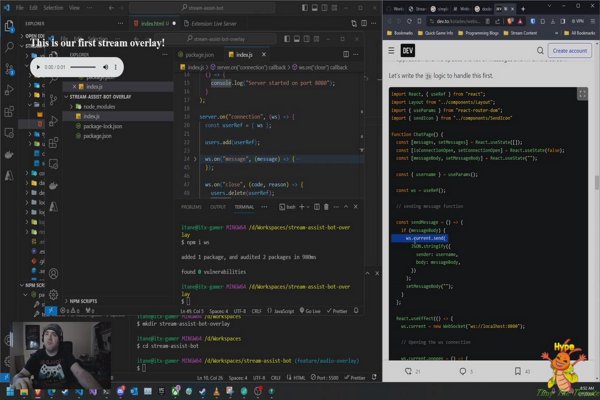Open the Programming Blogs bookmarks folder
This screenshot has height=400, width=600.
click(x=478, y=33)
